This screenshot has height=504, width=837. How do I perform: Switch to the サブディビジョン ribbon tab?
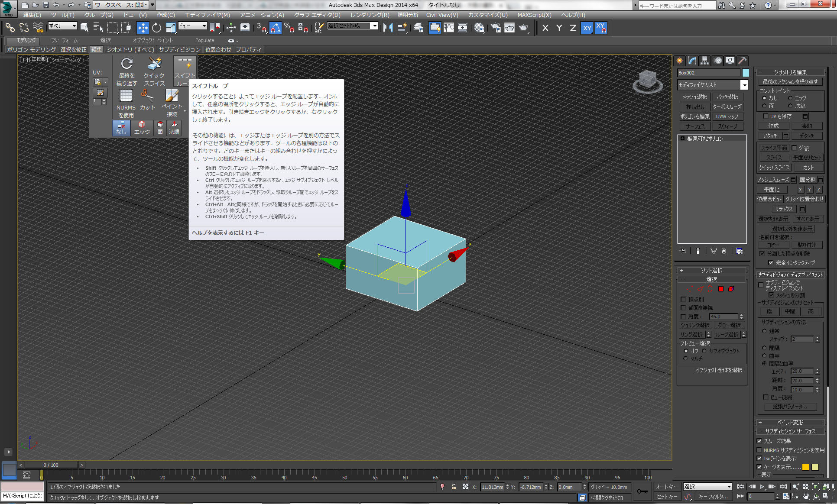(x=179, y=49)
